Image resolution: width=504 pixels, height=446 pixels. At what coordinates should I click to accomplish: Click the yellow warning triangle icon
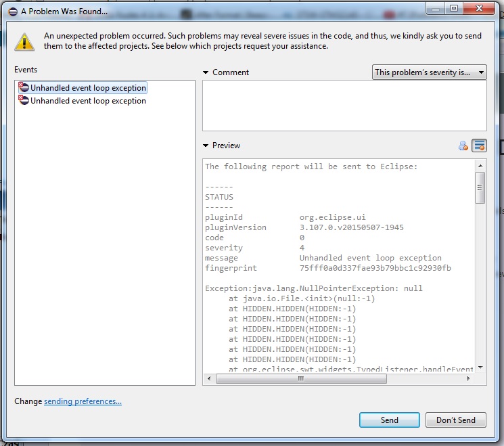(25, 41)
